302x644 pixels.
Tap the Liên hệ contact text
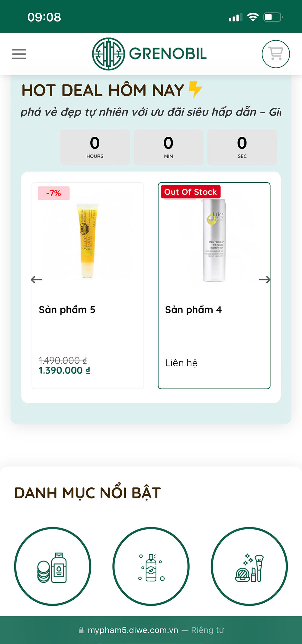coord(181,363)
